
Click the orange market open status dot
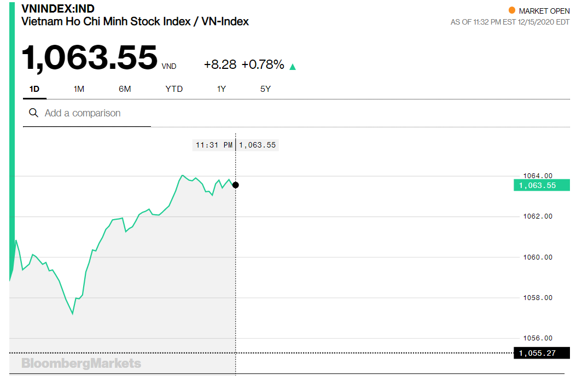pos(511,10)
